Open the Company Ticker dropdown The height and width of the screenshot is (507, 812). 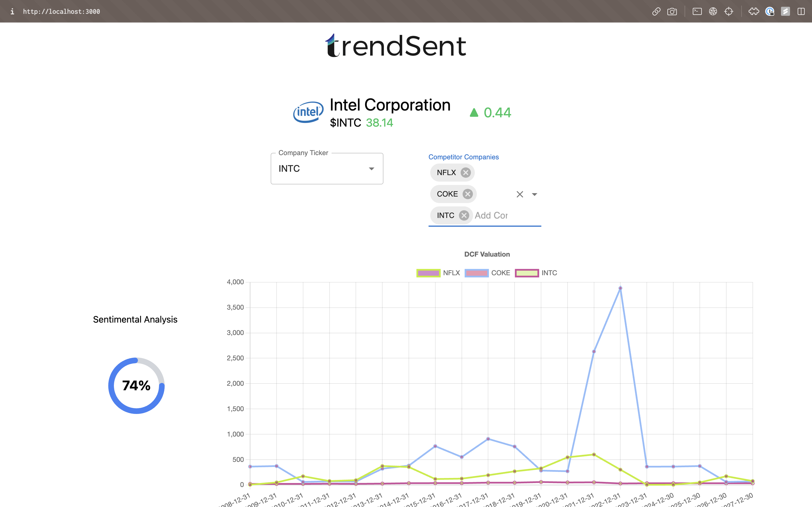[x=326, y=169]
